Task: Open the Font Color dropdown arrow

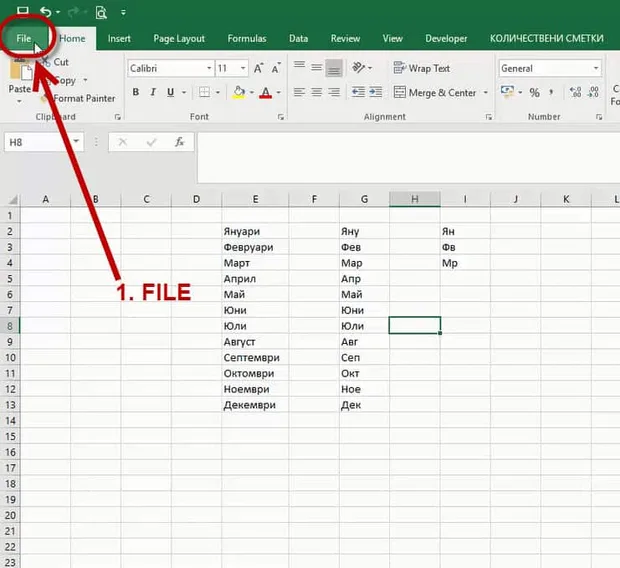Action: pyautogui.click(x=279, y=93)
